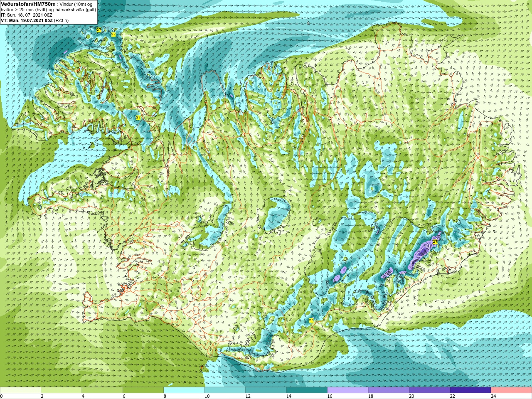Pick the dark indigo 22–24 legend swatch
Screen dimensions: 532x399
pyautogui.click(x=470, y=390)
